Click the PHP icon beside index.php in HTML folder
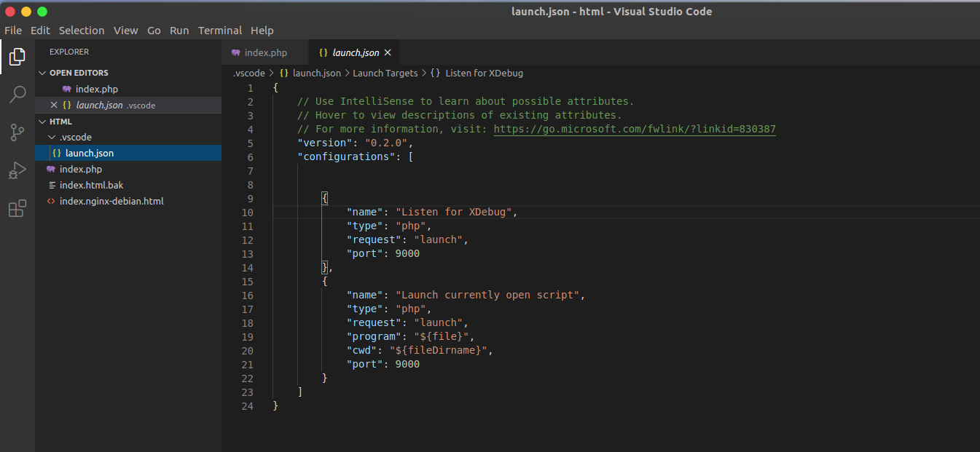Viewport: 980px width, 452px height. 51,169
